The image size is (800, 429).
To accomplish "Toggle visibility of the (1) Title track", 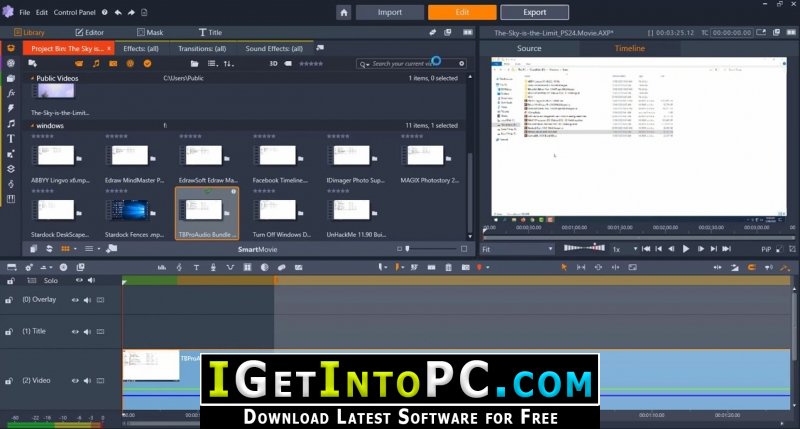I will 75,332.
